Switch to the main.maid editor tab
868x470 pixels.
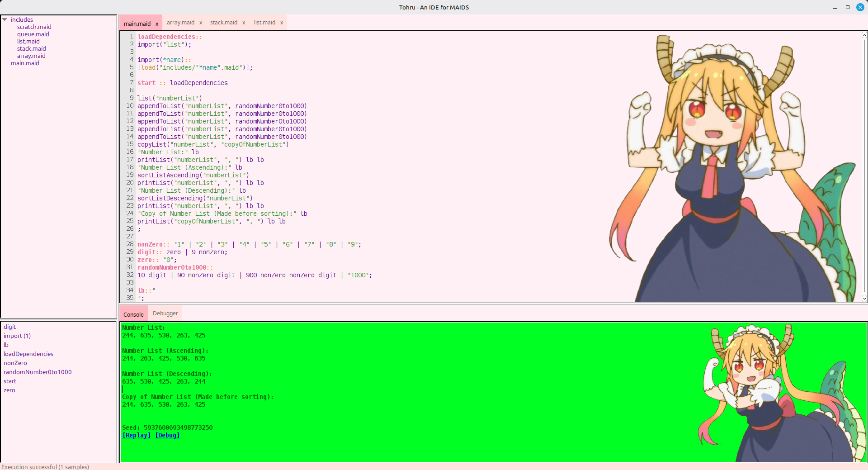[x=137, y=24]
